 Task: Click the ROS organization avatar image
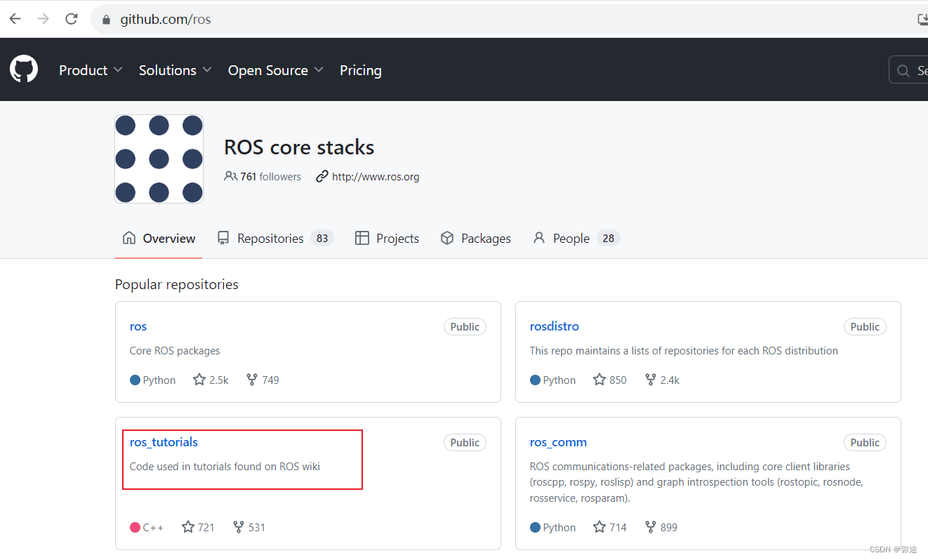click(159, 159)
